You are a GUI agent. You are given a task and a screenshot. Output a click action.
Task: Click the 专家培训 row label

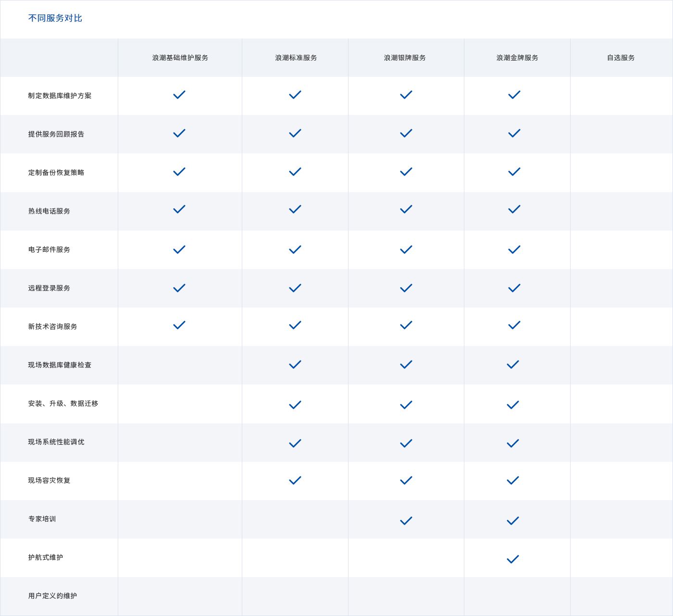click(x=42, y=519)
